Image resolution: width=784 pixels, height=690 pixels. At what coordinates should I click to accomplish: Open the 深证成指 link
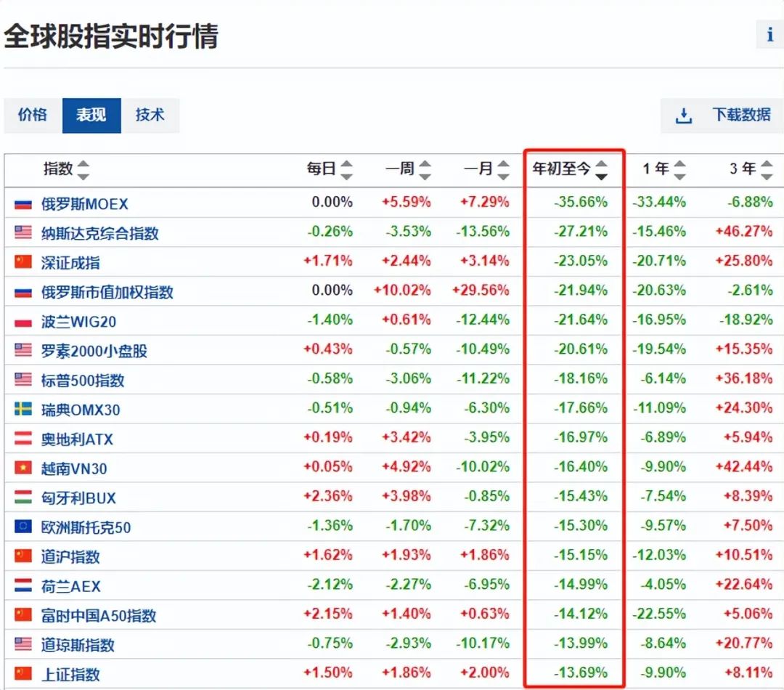[70, 263]
